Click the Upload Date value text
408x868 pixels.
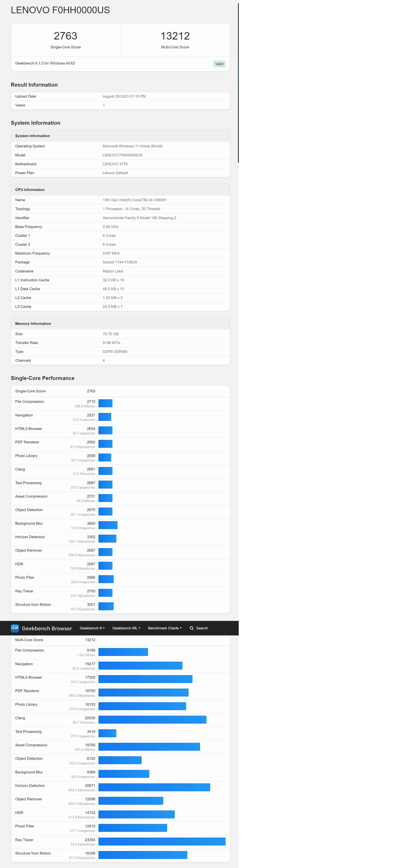click(124, 96)
